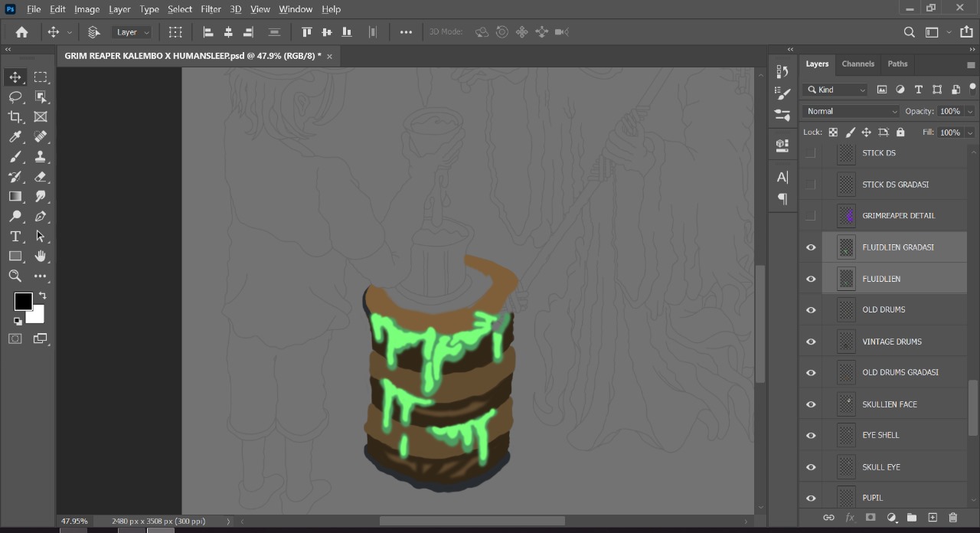Open the Image menu
This screenshot has width=980, height=533.
click(87, 9)
